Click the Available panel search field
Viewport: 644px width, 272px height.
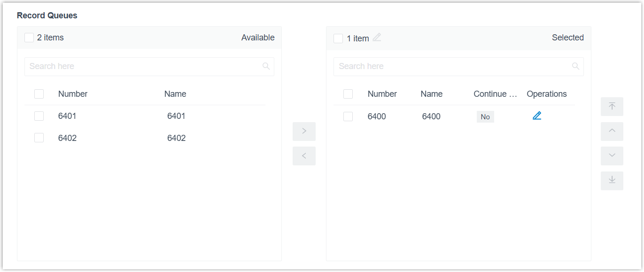tap(141, 67)
